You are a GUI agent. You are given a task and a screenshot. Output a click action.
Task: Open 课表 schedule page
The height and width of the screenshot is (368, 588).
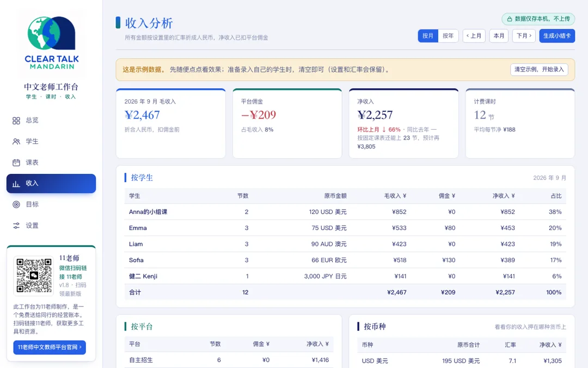[x=51, y=162]
